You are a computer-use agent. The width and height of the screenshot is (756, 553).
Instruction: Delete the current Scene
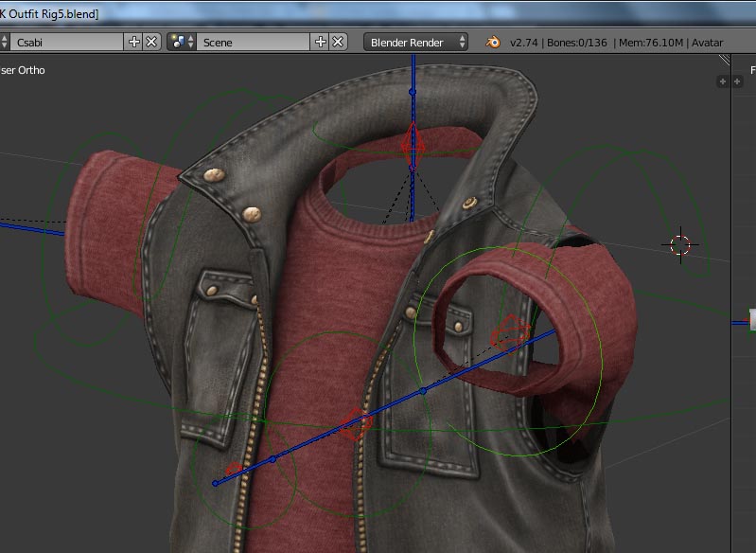point(338,42)
